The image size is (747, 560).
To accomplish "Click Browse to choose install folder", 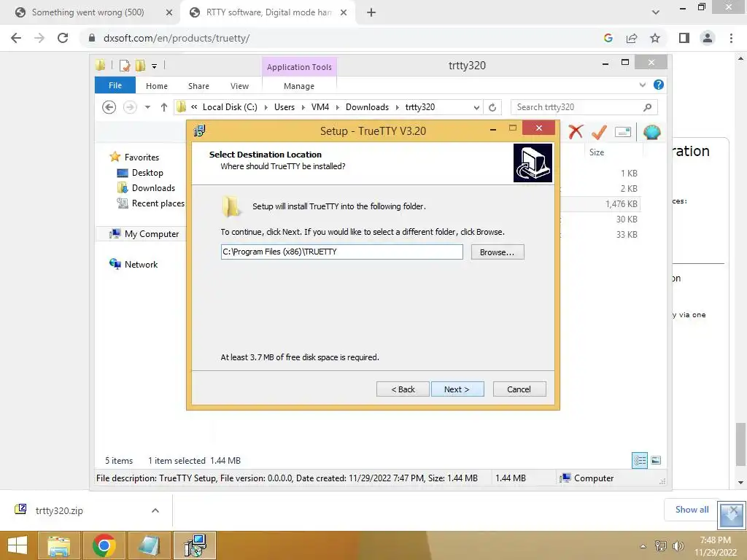I will (x=498, y=252).
